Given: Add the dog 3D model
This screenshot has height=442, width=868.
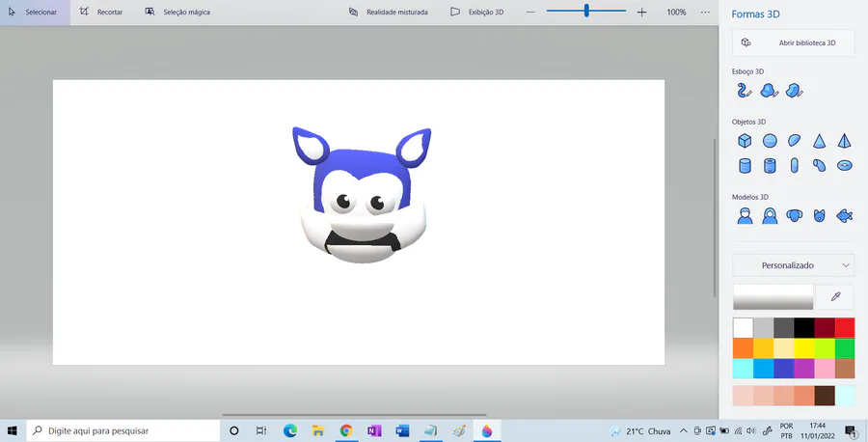Looking at the screenshot, I should (795, 215).
